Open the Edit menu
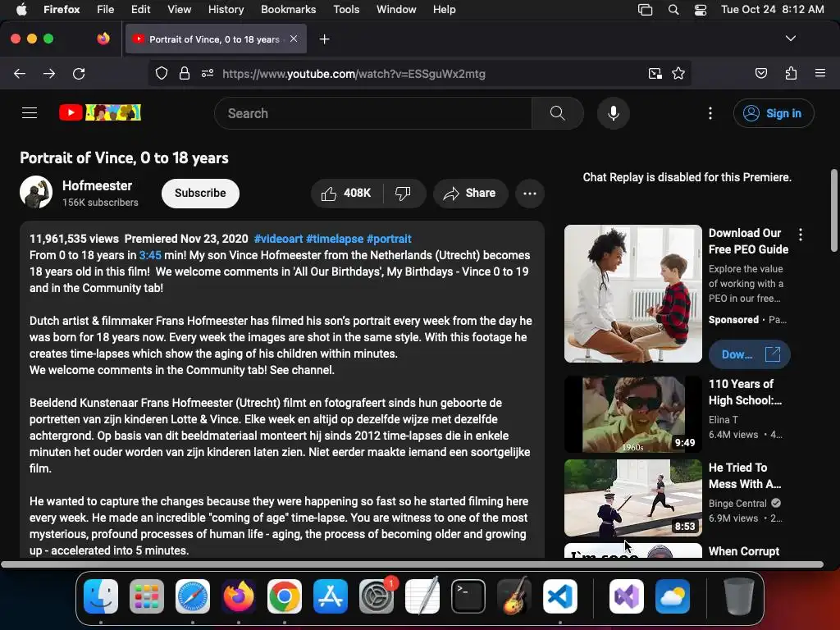This screenshot has width=840, height=630. click(x=141, y=10)
